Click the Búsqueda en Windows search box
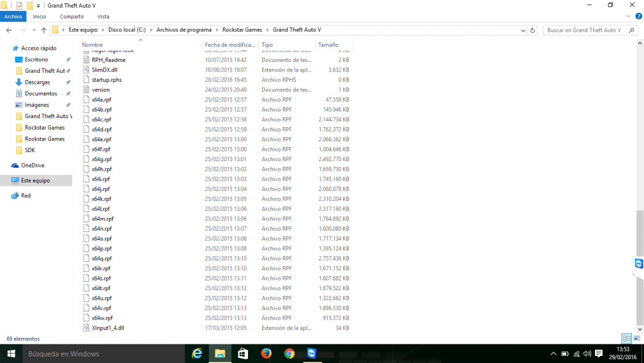Screen dimensions: 644x363 click(x=104, y=353)
